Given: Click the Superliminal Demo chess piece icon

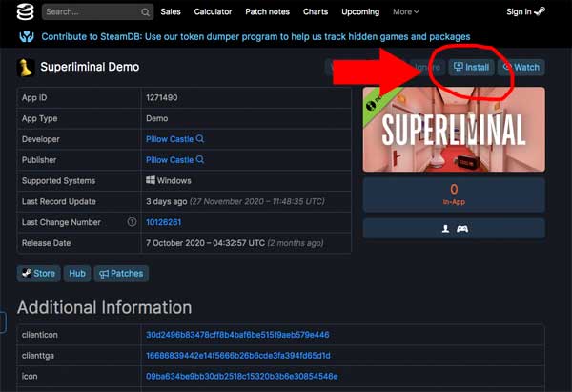Looking at the screenshot, I should tap(26, 68).
